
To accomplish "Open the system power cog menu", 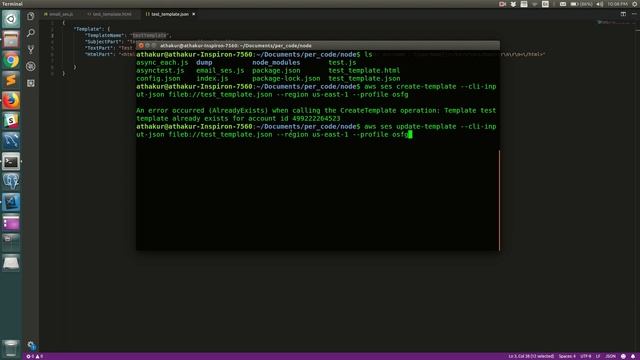I will 635,4.
